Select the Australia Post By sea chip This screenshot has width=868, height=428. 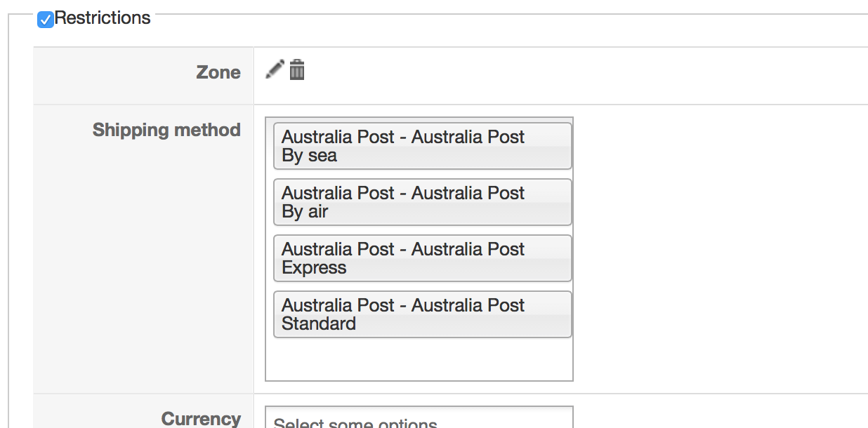click(x=422, y=146)
